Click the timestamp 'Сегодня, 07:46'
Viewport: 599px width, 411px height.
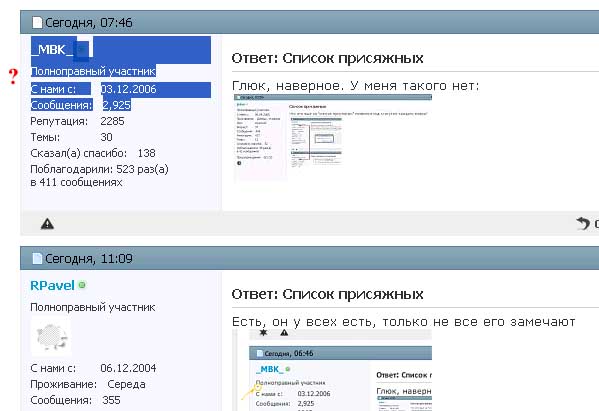89,23
